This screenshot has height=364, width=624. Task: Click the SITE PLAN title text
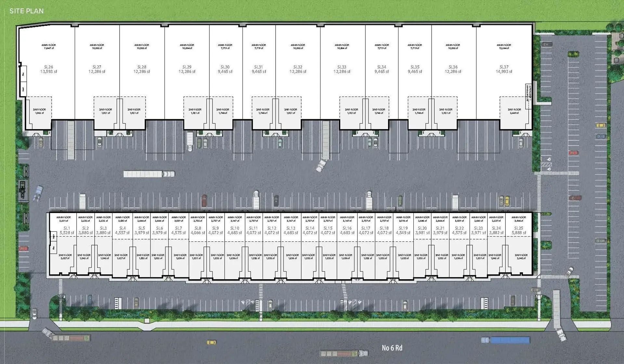[x=26, y=11]
